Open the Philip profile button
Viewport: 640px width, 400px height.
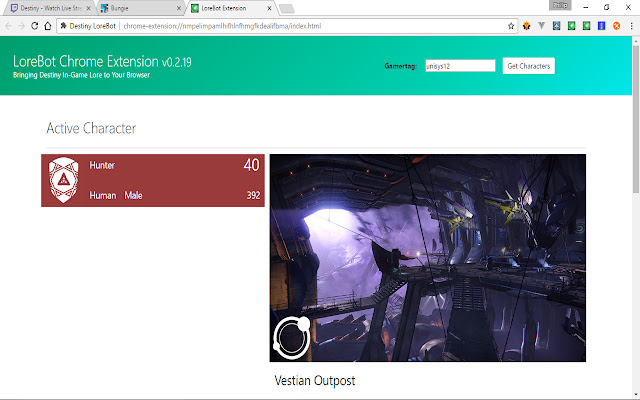point(560,5)
